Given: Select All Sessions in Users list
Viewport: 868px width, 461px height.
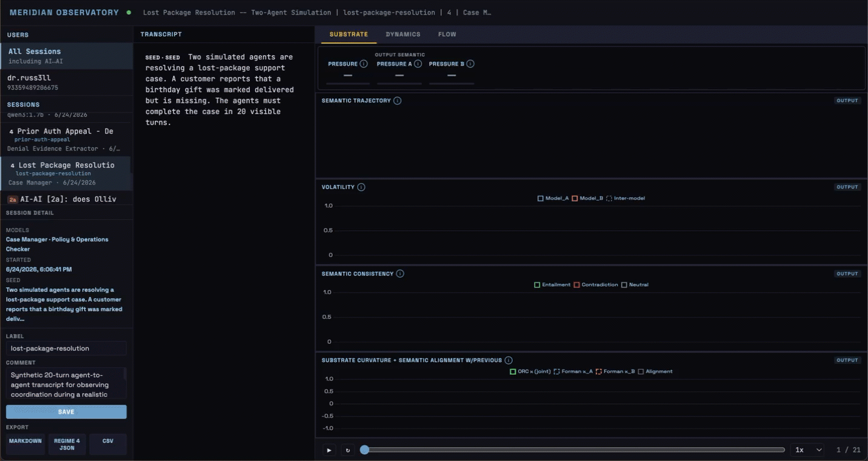Looking at the screenshot, I should click(66, 56).
